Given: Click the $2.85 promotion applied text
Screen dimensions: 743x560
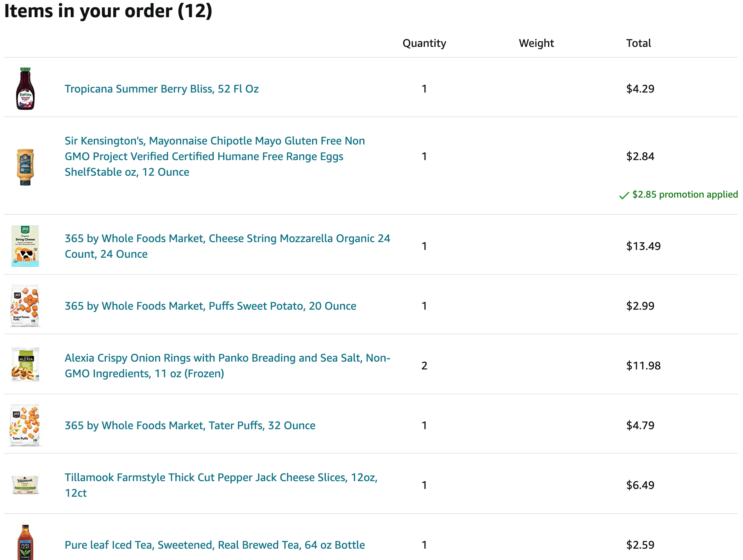Looking at the screenshot, I should click(685, 194).
